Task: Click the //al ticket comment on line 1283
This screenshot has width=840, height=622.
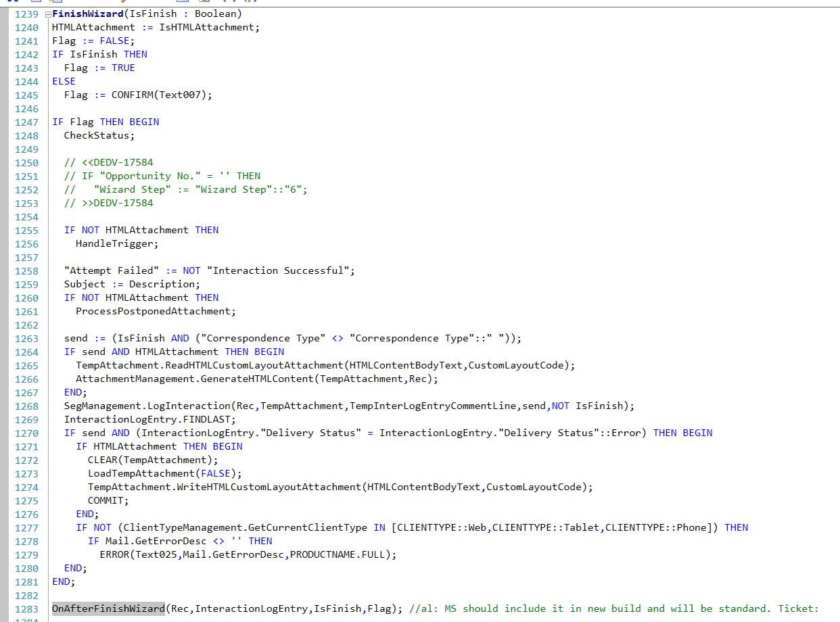Action: 609,608
